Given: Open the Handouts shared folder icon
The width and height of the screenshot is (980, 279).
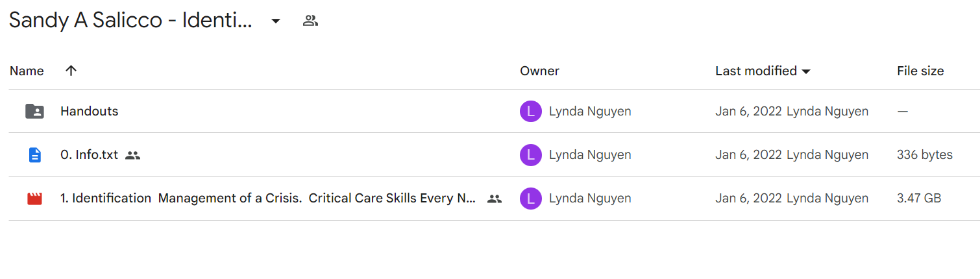Looking at the screenshot, I should [34, 111].
